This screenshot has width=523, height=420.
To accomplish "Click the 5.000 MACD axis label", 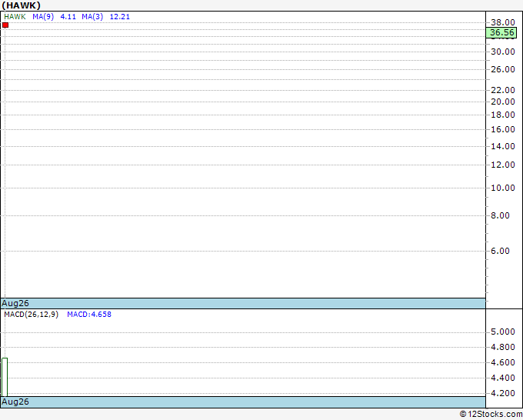I will (x=503, y=332).
